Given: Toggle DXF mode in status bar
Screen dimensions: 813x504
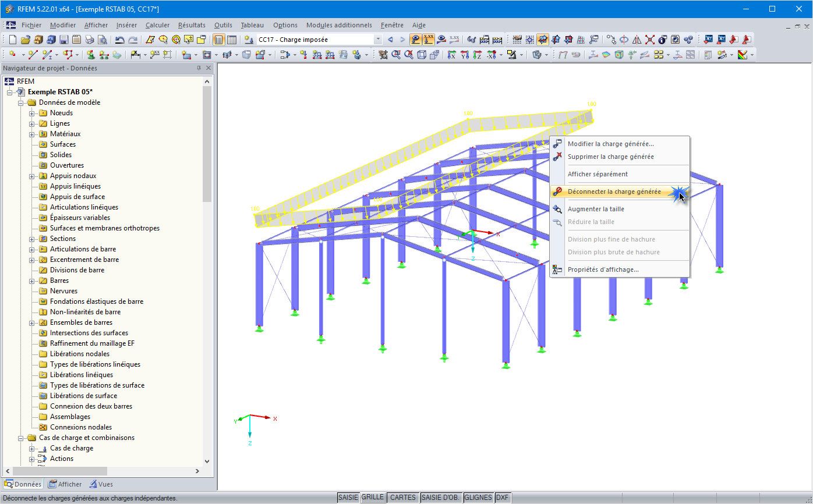Looking at the screenshot, I should coord(502,498).
